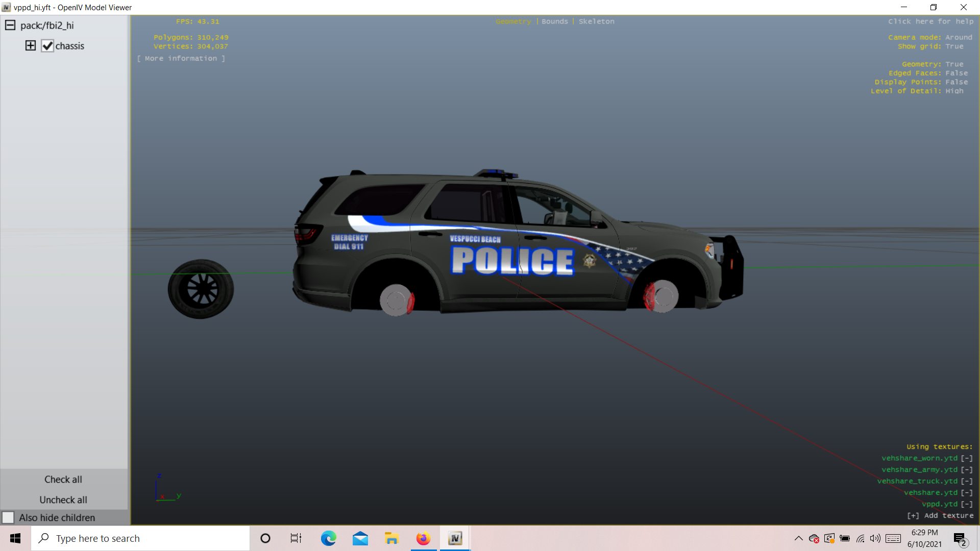Image resolution: width=980 pixels, height=551 pixels.
Task: Open the Mail app icon
Action: 360,538
